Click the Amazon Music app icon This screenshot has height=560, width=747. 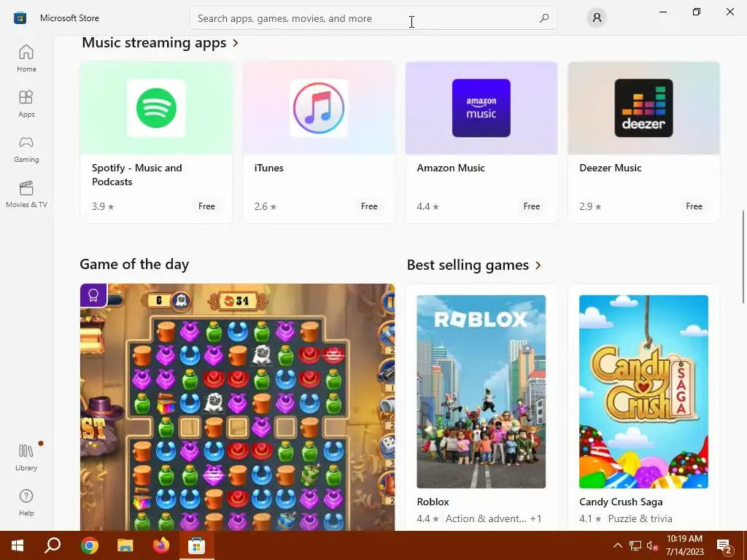coord(481,108)
